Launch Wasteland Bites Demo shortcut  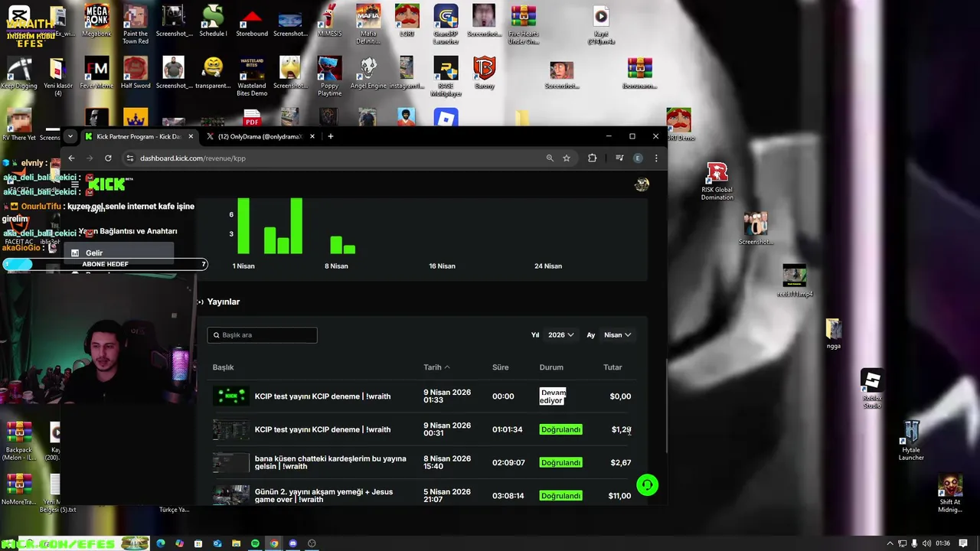click(252, 76)
